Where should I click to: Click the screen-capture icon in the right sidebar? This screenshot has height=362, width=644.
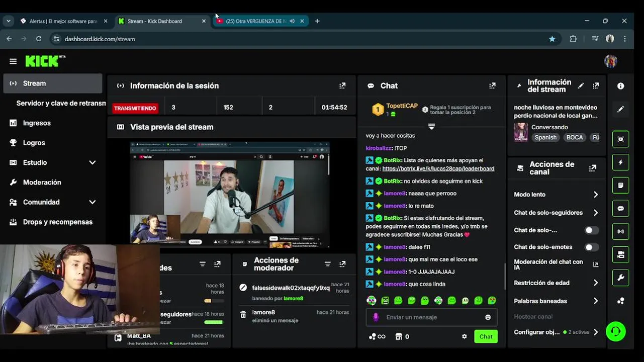pos(621,139)
